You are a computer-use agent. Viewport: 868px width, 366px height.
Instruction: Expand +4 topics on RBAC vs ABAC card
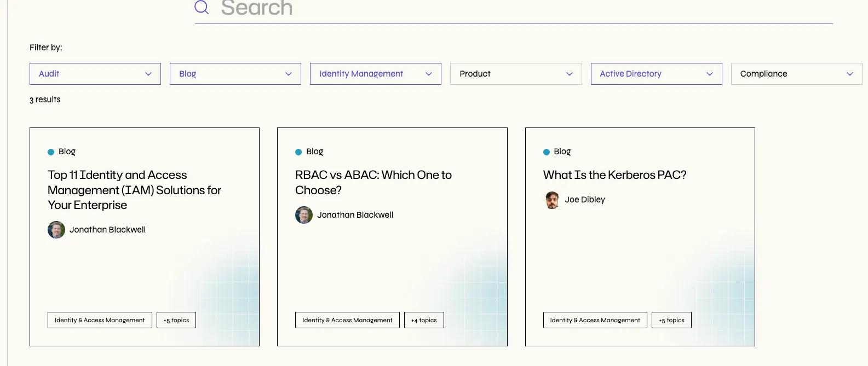[x=424, y=320]
